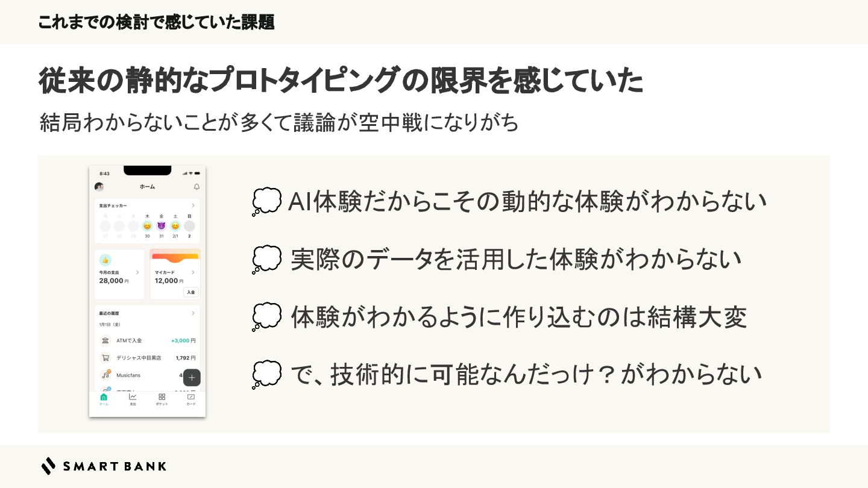Click the orange マイカード card graphic

pos(175,258)
